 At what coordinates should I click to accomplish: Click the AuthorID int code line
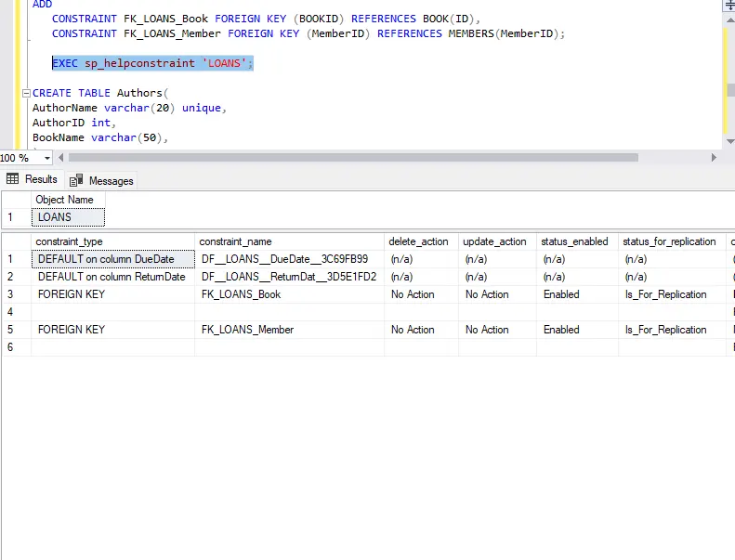click(74, 123)
